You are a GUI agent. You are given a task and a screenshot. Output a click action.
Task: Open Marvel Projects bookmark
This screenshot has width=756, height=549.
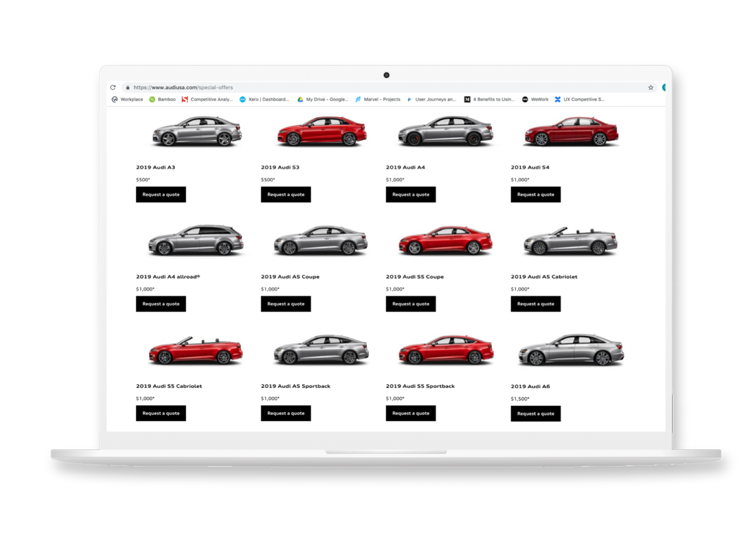coord(378,99)
